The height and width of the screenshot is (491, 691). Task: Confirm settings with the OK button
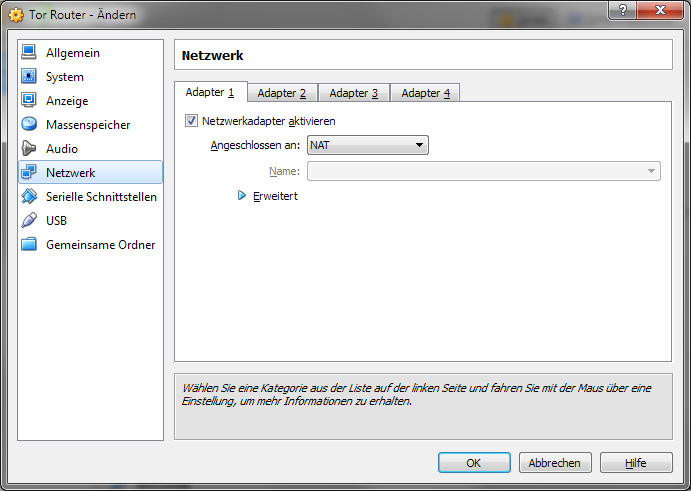click(474, 463)
